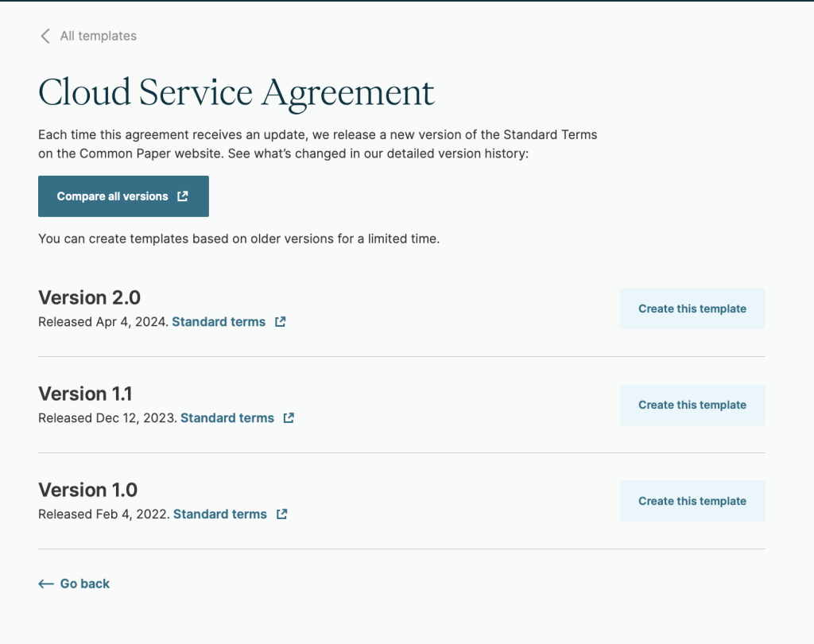Open Standard terms link for Version 2.0

[219, 322]
